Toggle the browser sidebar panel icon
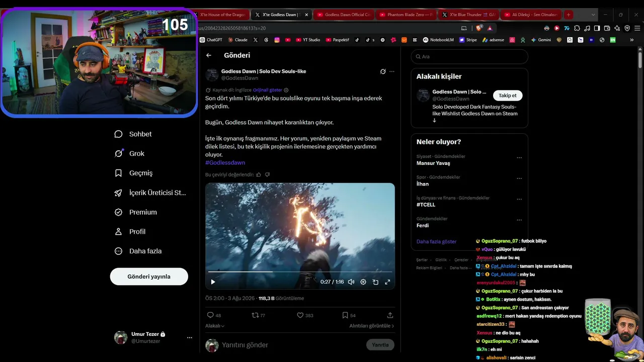Viewport: 644px width, 362px height. click(597, 28)
